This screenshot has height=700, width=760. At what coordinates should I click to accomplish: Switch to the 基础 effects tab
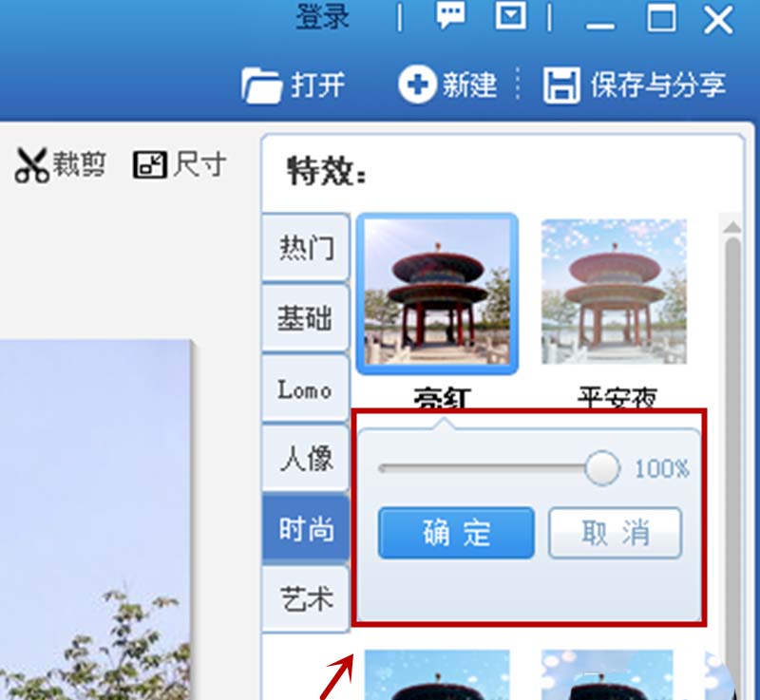(306, 318)
